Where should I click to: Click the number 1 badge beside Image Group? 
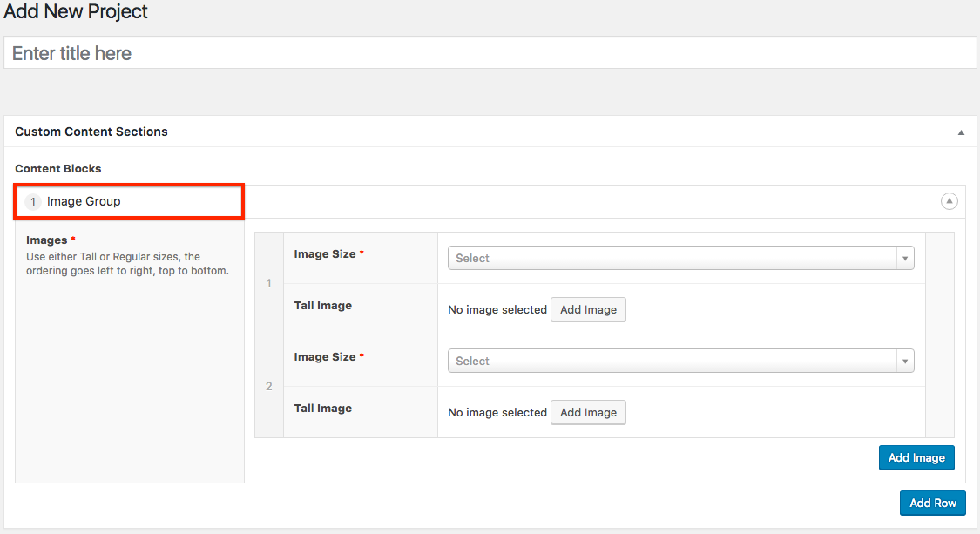pyautogui.click(x=33, y=202)
